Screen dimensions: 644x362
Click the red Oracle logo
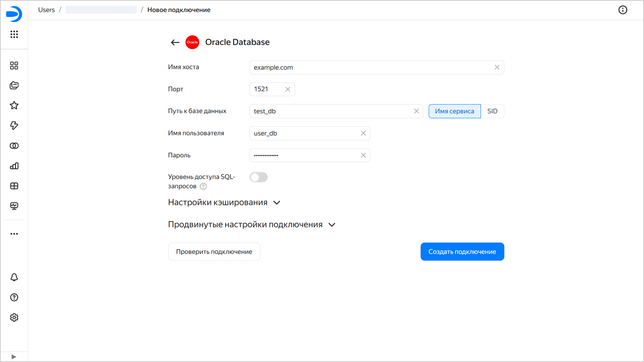click(192, 42)
